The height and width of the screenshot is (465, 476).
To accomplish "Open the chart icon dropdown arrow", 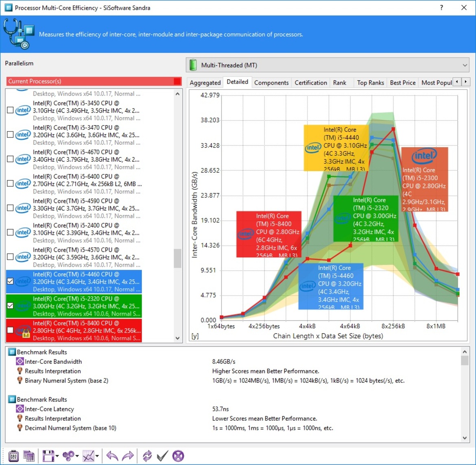I will (97, 456).
